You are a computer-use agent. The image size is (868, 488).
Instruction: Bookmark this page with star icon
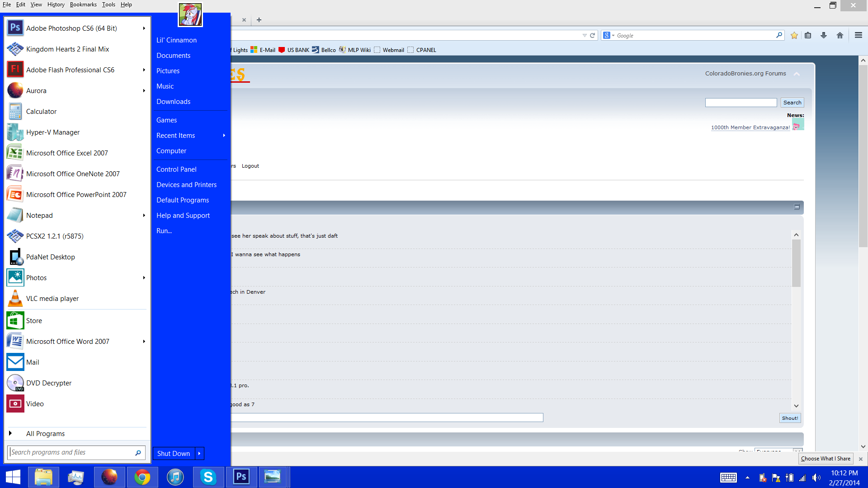pyautogui.click(x=794, y=35)
